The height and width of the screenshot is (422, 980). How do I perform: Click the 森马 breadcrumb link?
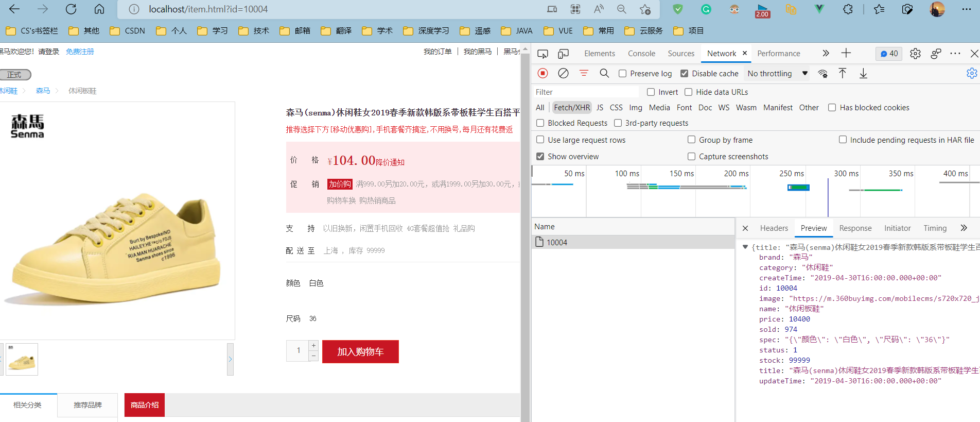pyautogui.click(x=43, y=91)
